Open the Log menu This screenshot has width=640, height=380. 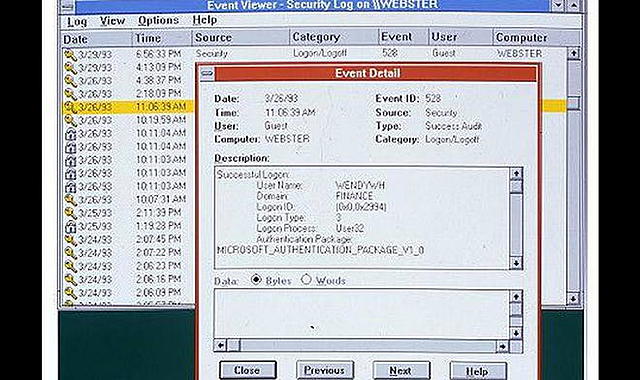(77, 21)
